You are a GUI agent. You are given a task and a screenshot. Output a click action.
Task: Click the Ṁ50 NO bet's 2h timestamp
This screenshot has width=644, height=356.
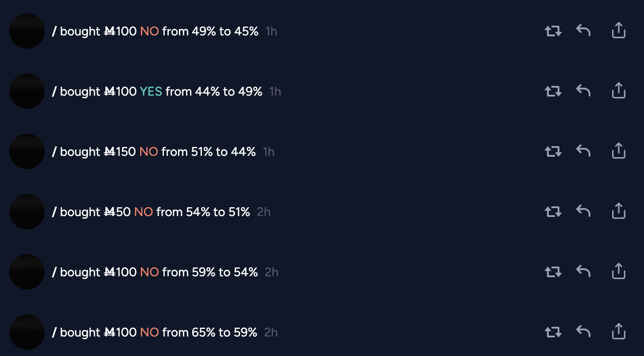click(264, 212)
